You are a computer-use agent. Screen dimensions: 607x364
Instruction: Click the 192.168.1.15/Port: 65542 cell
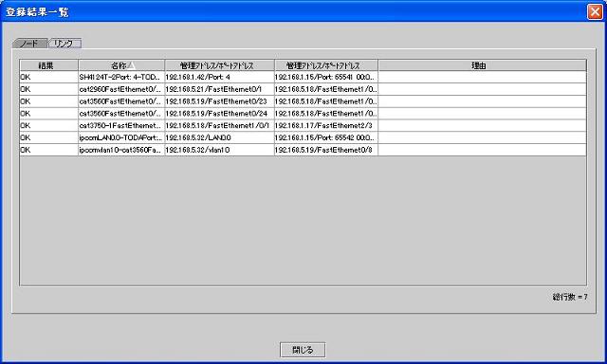[326, 137]
